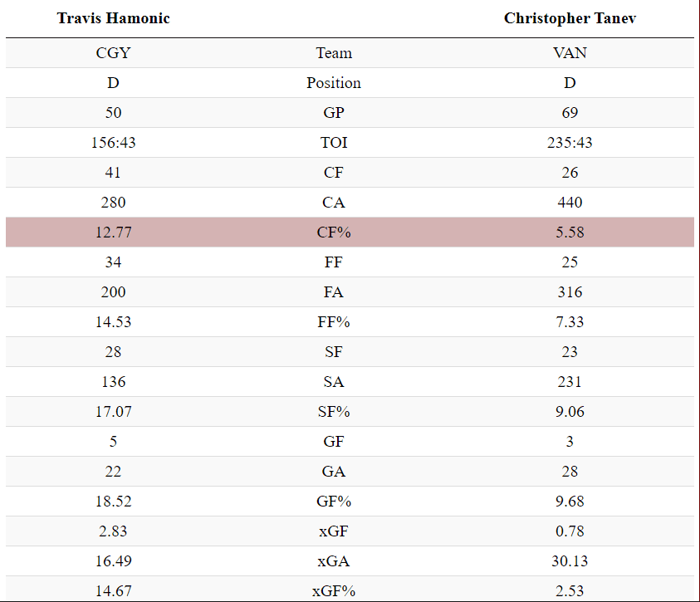700x602 pixels.
Task: Click Tanev's CF% value 5.58
Action: 570,232
